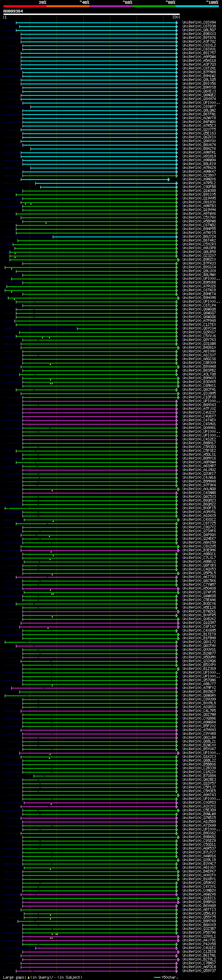
Task: Click the AU089384 query name label
Action: pyautogui.click(x=13, y=11)
